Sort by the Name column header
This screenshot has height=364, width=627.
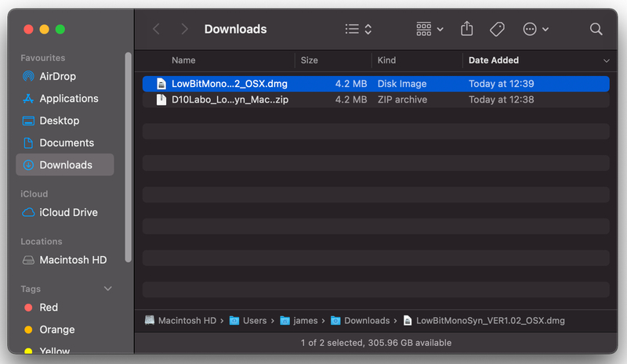[183, 60]
